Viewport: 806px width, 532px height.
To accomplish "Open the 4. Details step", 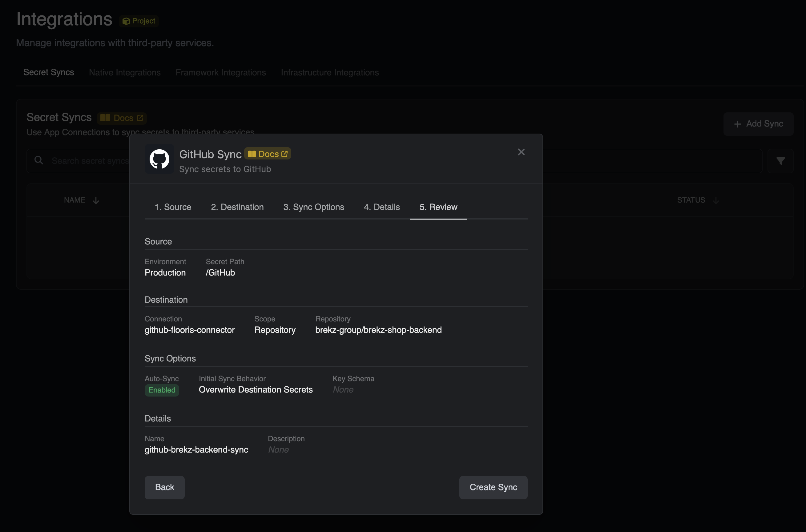I will 382,207.
